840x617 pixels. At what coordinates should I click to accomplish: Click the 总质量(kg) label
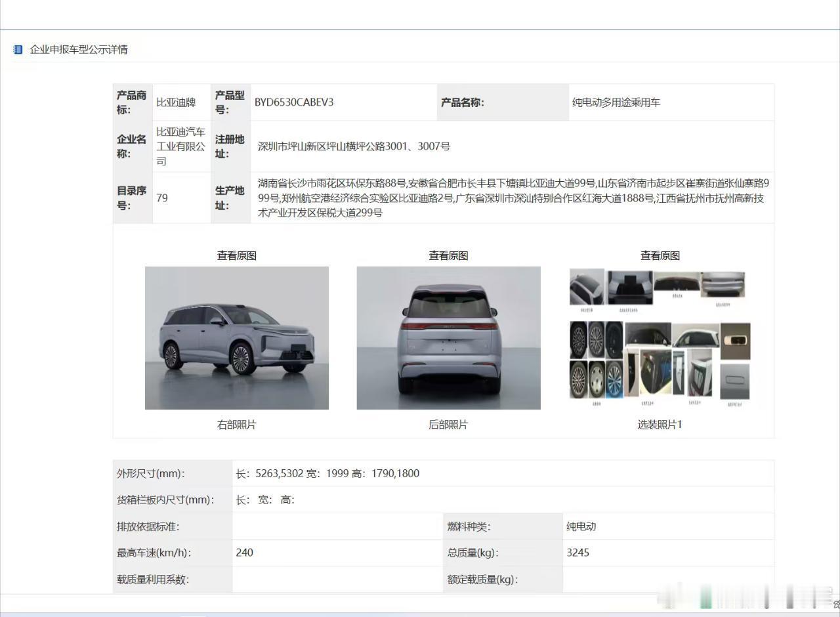(x=473, y=553)
